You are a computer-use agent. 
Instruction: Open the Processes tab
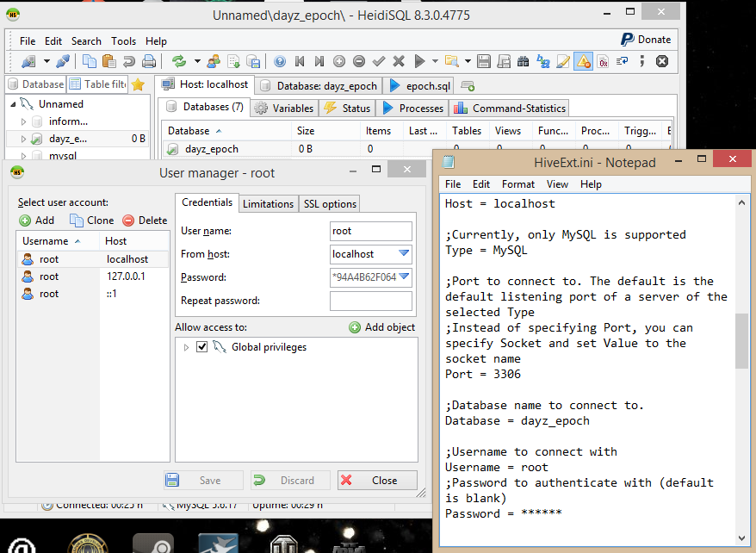click(413, 109)
